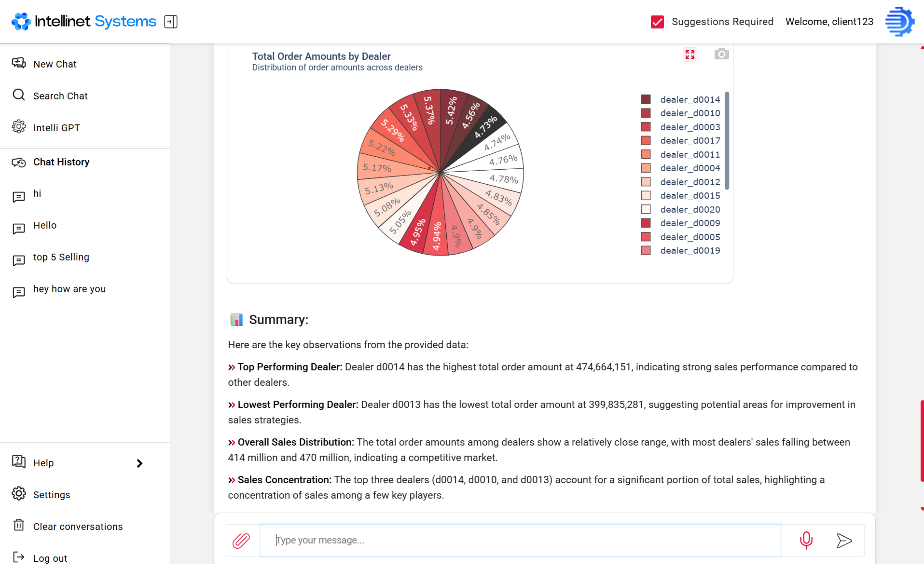Send the message with the paper plane icon
The height and width of the screenshot is (564, 924).
845,541
